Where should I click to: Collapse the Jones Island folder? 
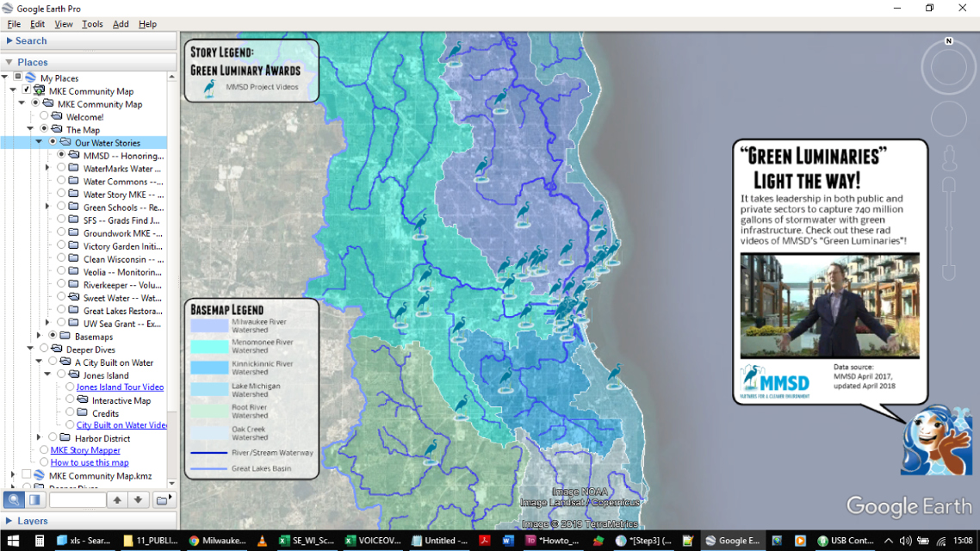click(x=48, y=375)
